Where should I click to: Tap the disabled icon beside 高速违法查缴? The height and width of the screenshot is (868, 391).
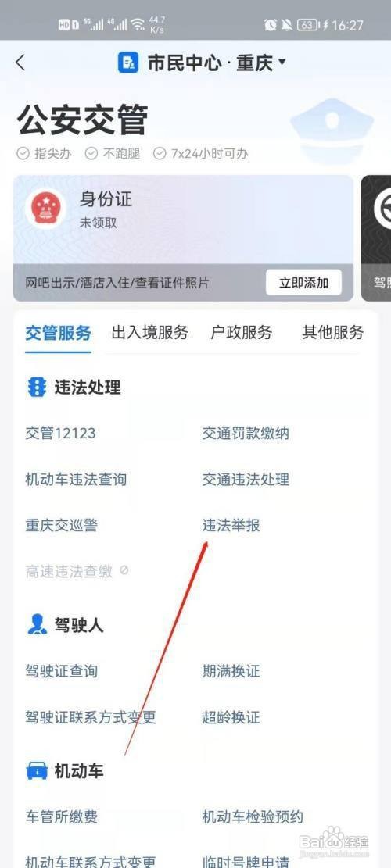pyautogui.click(x=124, y=570)
